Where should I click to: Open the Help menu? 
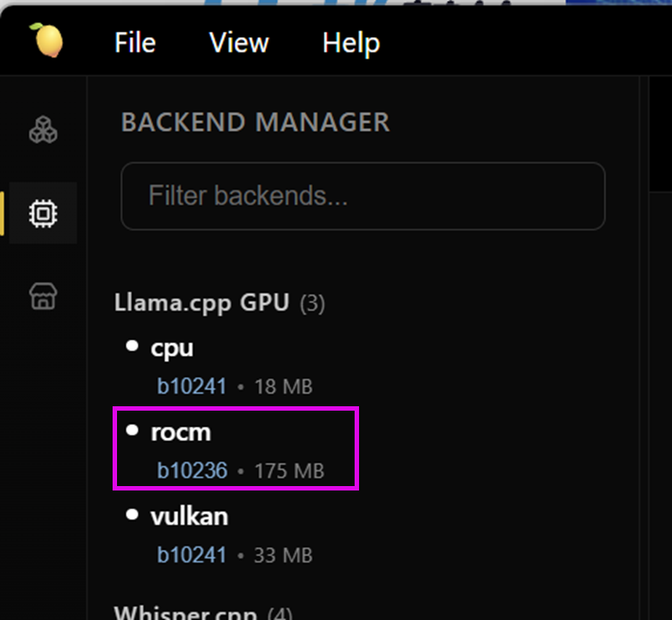pos(351,43)
